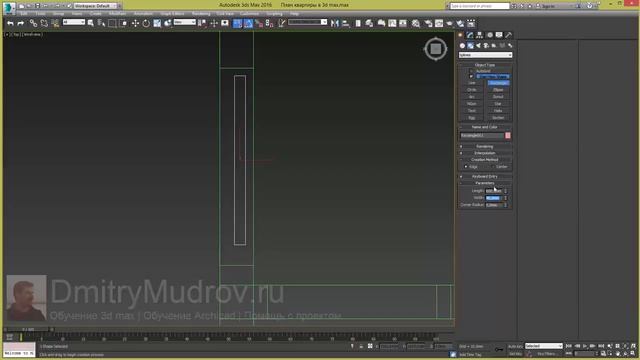The width and height of the screenshot is (640, 360).
Task: Switch to the Display command panel tab
Action: (x=499, y=35)
